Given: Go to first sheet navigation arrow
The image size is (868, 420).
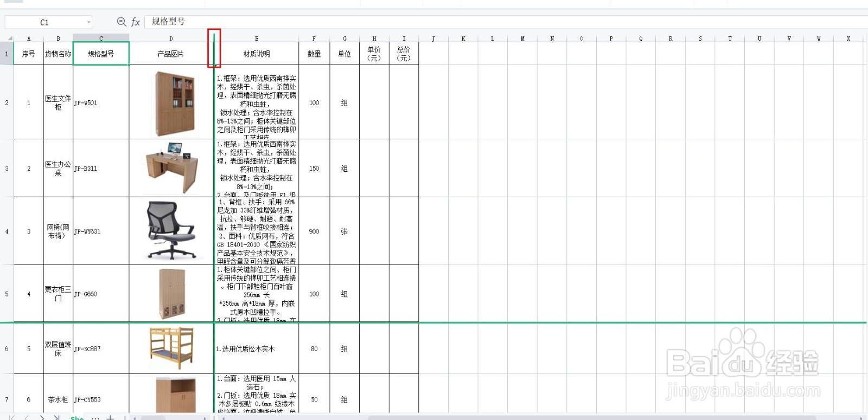Looking at the screenshot, I should point(12,417).
